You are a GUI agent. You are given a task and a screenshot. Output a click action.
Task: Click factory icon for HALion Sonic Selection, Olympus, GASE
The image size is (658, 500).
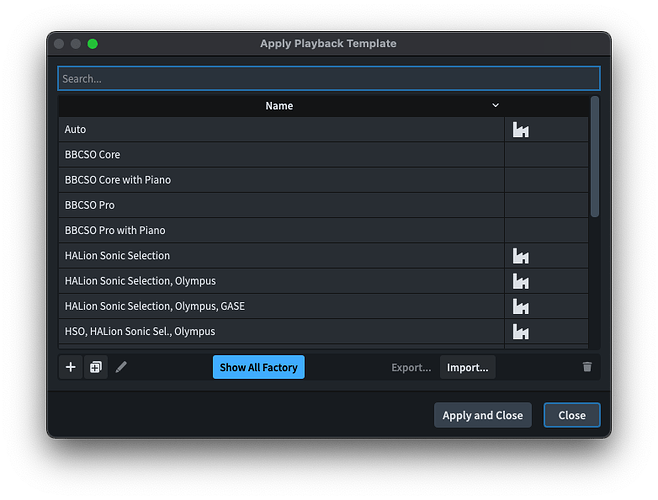[x=520, y=306]
